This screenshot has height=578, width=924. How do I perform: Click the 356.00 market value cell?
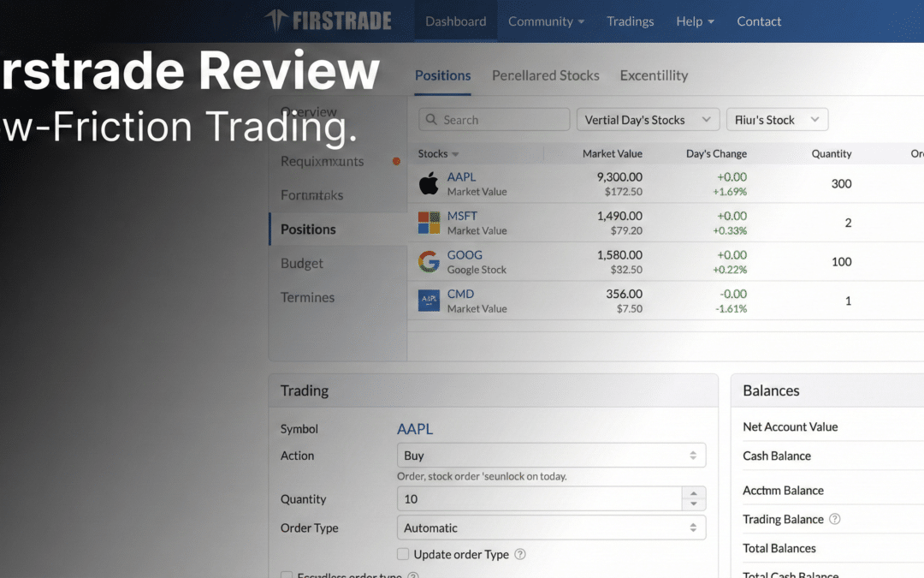624,294
